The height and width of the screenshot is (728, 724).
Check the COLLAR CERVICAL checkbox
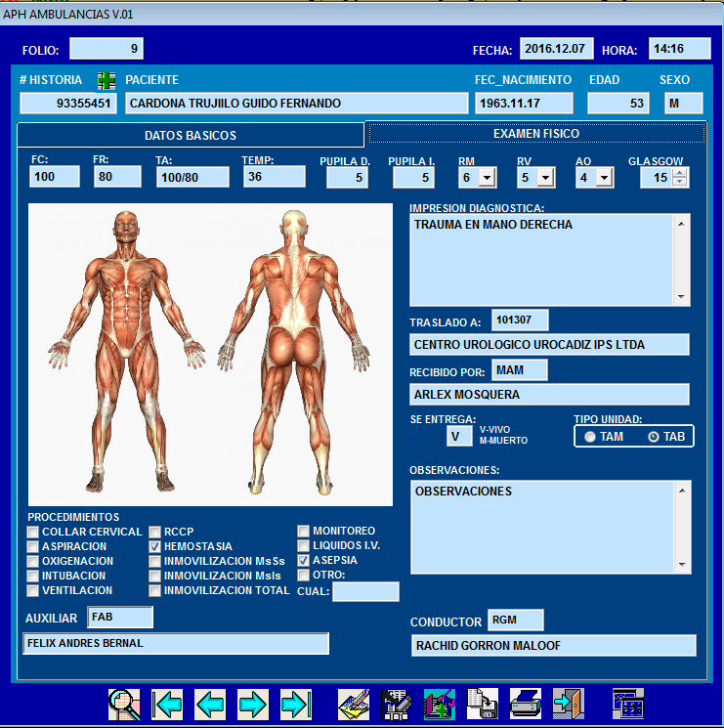click(32, 532)
